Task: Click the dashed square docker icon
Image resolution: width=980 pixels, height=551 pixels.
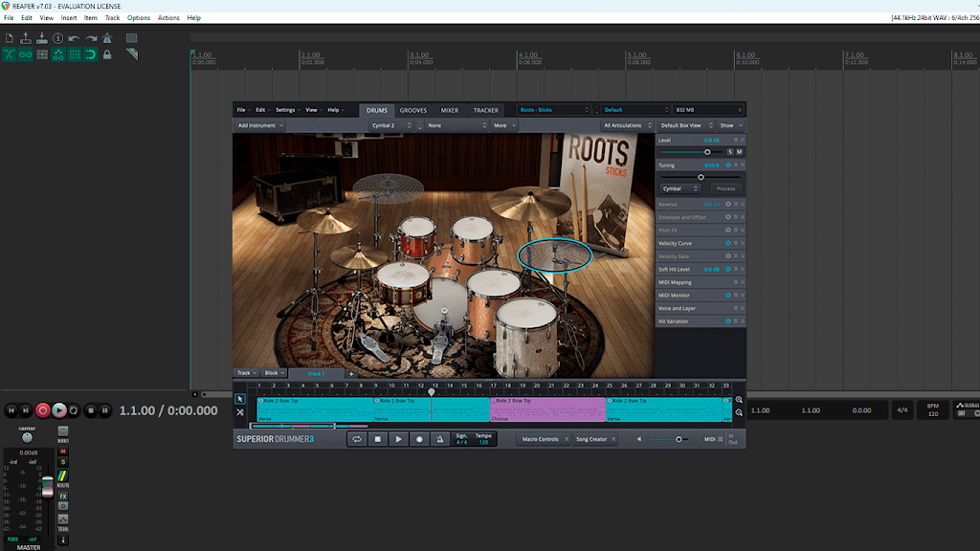Action: click(131, 38)
